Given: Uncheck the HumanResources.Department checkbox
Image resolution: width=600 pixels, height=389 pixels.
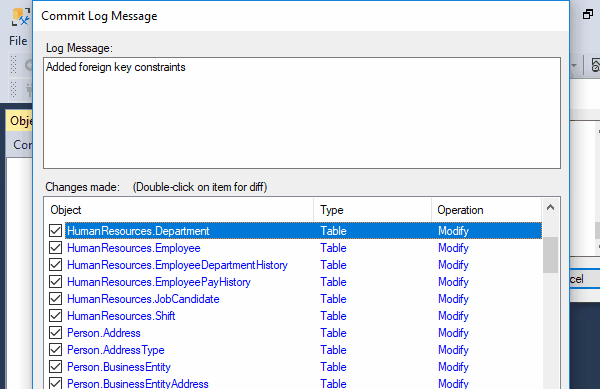Looking at the screenshot, I should [x=55, y=231].
